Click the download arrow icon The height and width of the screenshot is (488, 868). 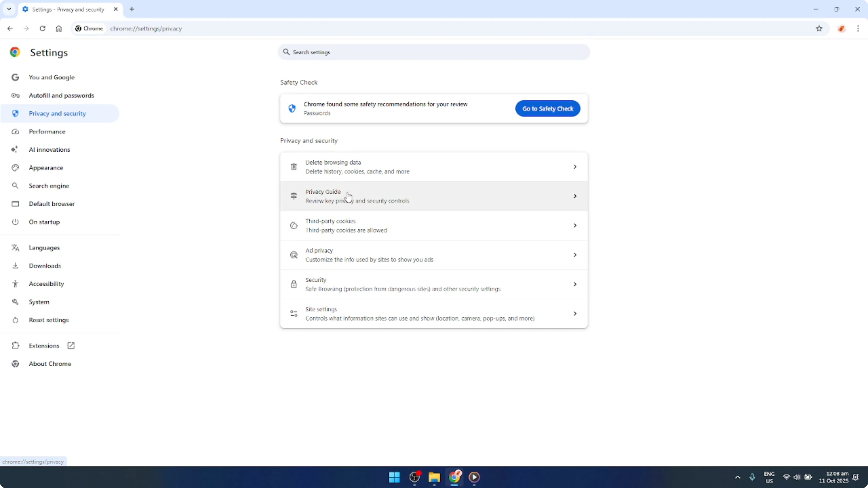(15, 266)
